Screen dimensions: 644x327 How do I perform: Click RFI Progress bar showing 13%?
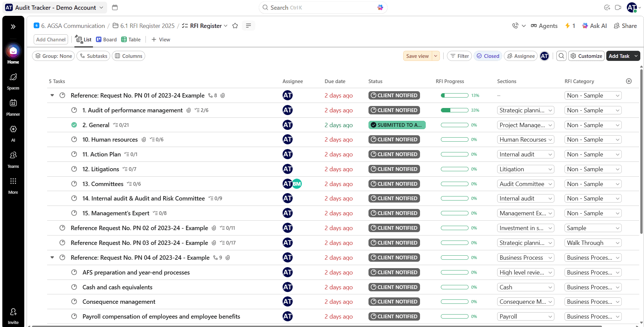(454, 96)
